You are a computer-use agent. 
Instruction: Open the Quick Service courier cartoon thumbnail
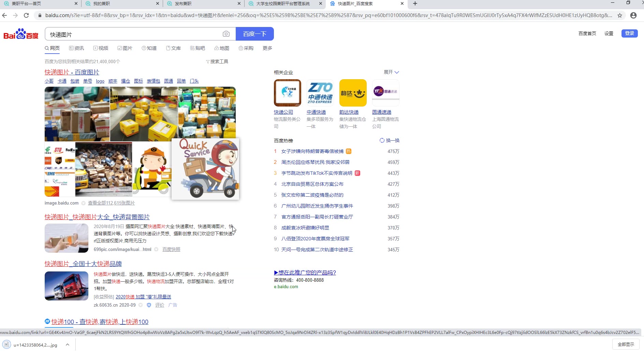point(205,169)
